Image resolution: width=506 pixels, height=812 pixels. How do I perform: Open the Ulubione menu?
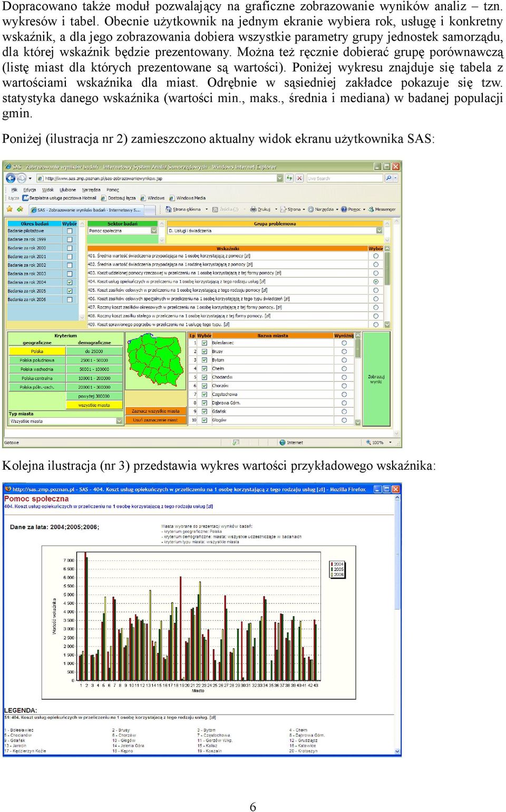pyautogui.click(x=67, y=190)
